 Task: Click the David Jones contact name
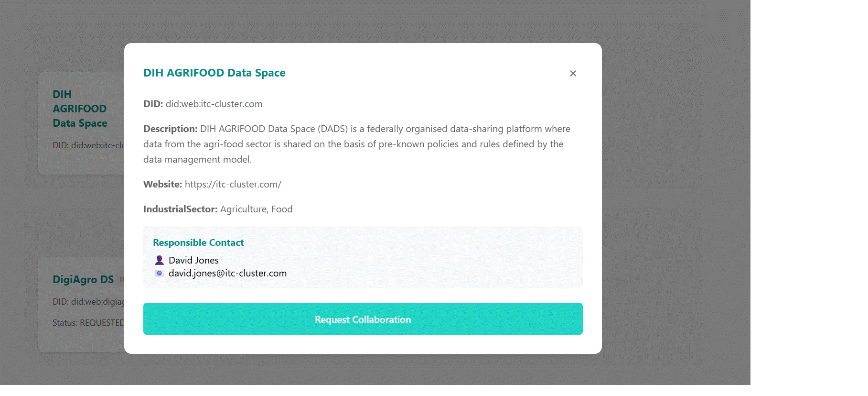(x=193, y=260)
